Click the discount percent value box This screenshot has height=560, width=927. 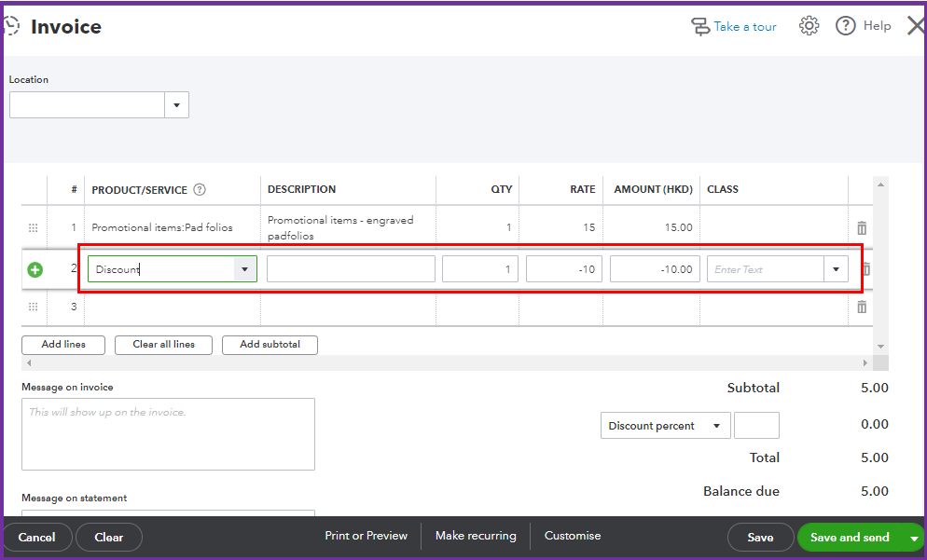[x=756, y=425]
